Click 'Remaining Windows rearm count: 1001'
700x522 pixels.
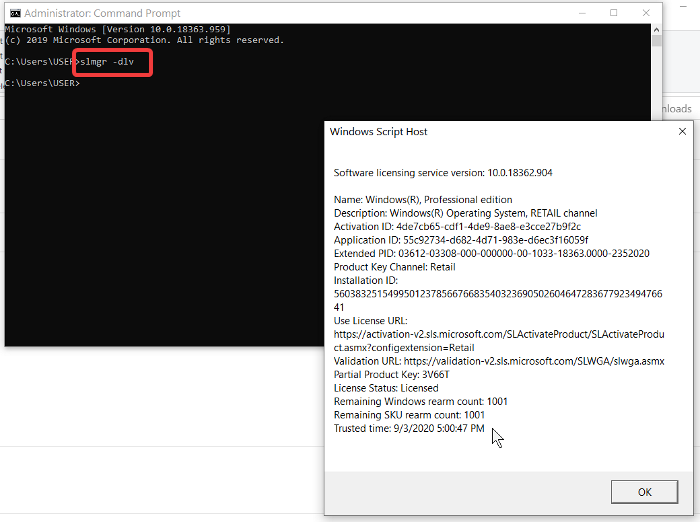pos(421,401)
